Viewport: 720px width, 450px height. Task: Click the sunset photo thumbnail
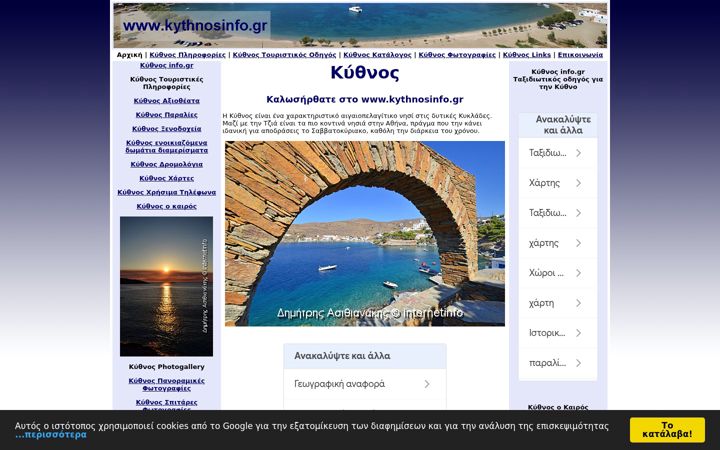pyautogui.click(x=166, y=287)
